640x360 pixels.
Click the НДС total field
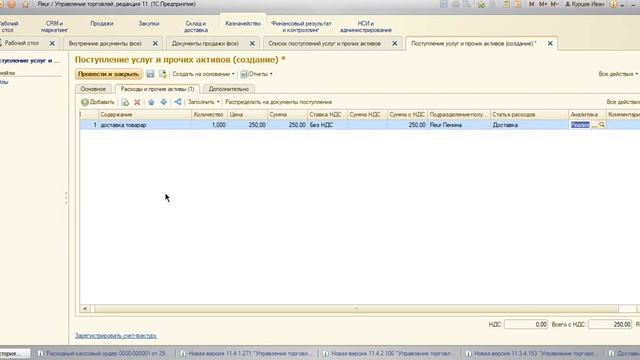click(x=526, y=324)
